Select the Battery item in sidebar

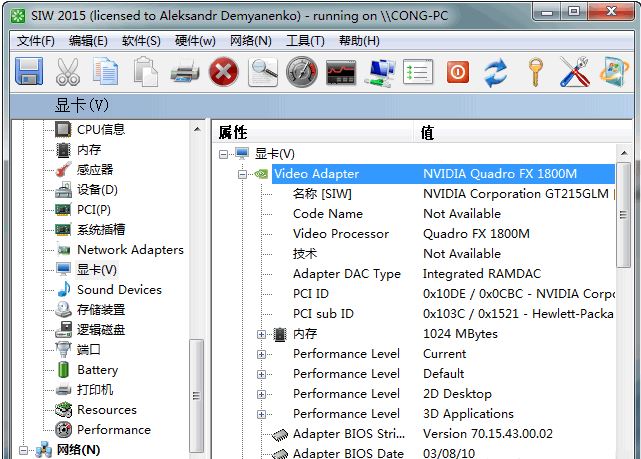point(97,370)
